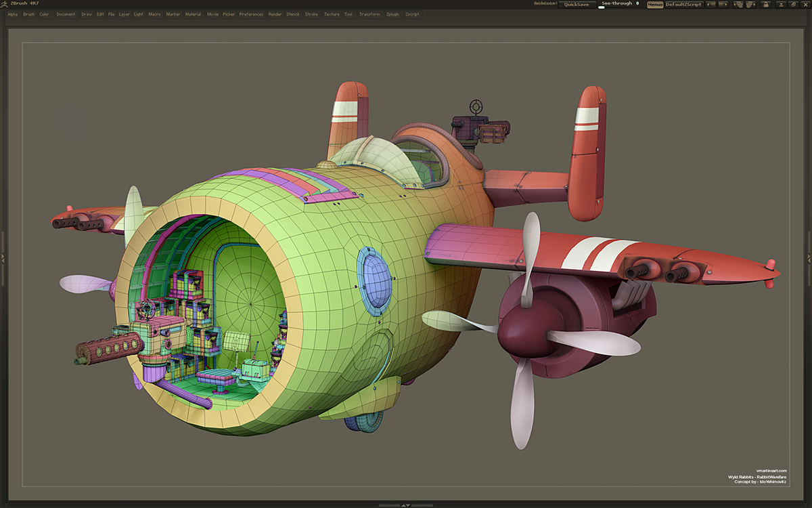
Task: Expand the left tray divider arrows
Action: (x=2, y=257)
